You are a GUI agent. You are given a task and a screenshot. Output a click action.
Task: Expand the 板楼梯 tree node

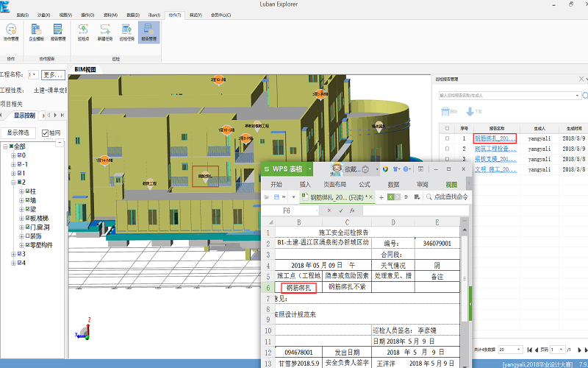[22, 218]
